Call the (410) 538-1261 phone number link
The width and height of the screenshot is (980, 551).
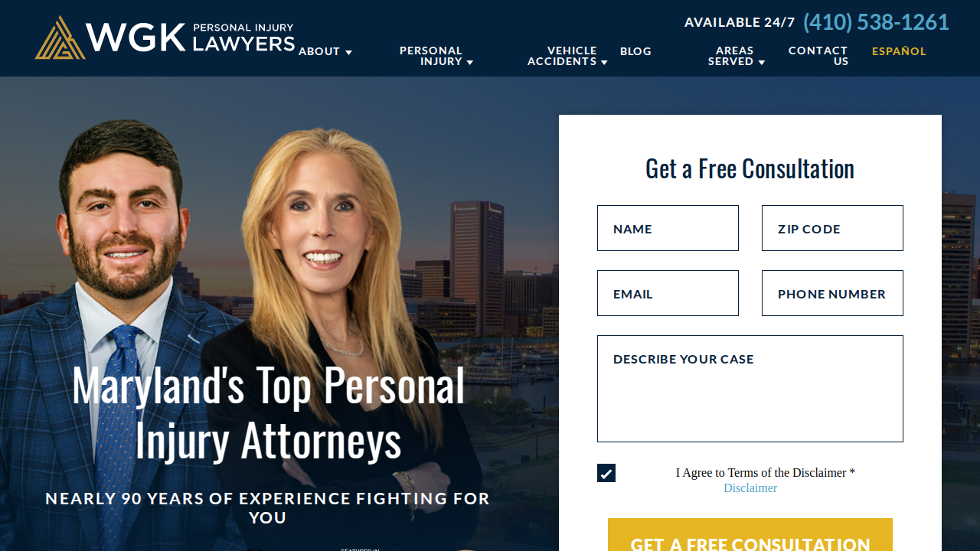coord(876,22)
